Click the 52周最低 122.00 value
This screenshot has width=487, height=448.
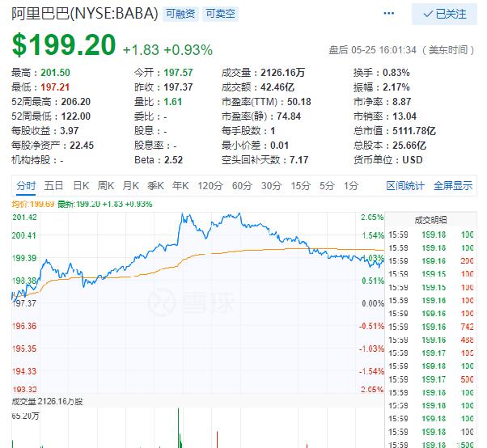coord(76,116)
